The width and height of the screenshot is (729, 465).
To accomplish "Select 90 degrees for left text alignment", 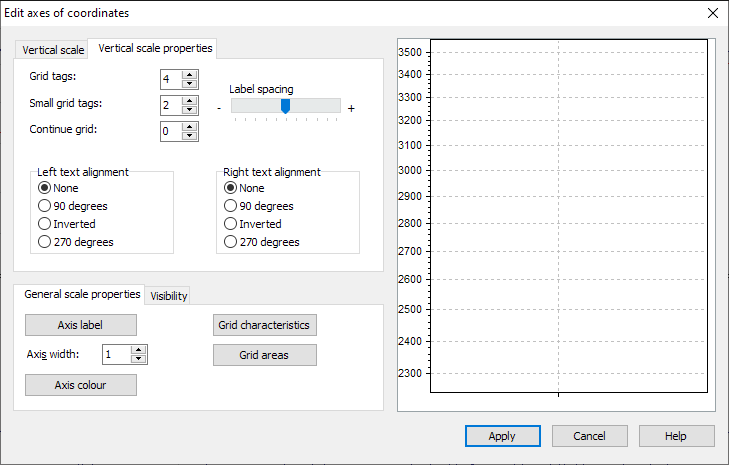I will (44, 206).
